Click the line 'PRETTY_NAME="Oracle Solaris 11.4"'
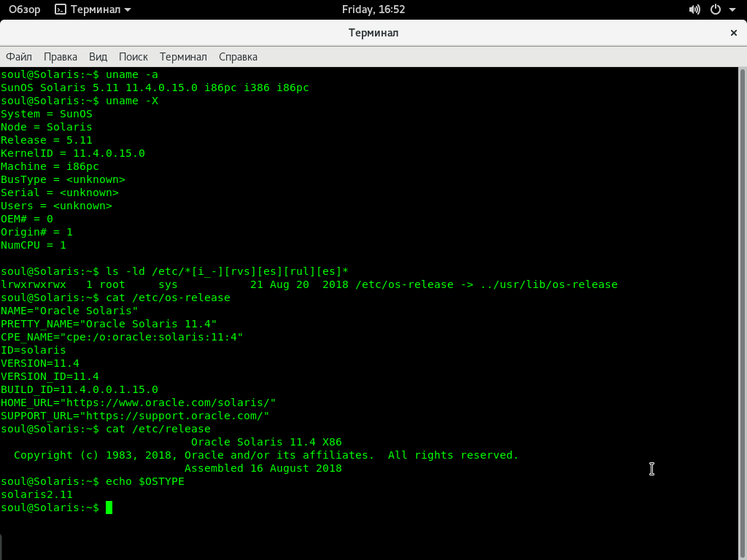This screenshot has height=560, width=747. point(109,324)
